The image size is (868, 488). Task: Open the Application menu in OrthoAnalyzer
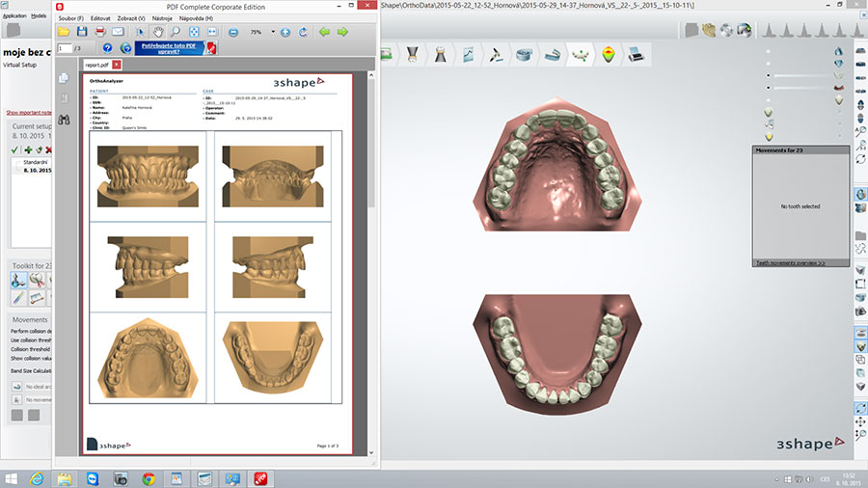click(x=14, y=16)
